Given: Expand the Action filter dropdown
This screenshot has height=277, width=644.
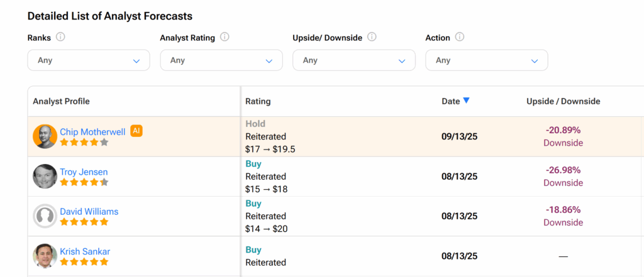Looking at the screenshot, I should pyautogui.click(x=486, y=60).
